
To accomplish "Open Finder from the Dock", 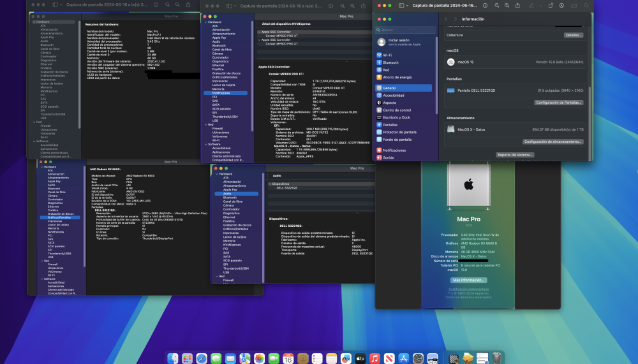I will tap(173, 358).
